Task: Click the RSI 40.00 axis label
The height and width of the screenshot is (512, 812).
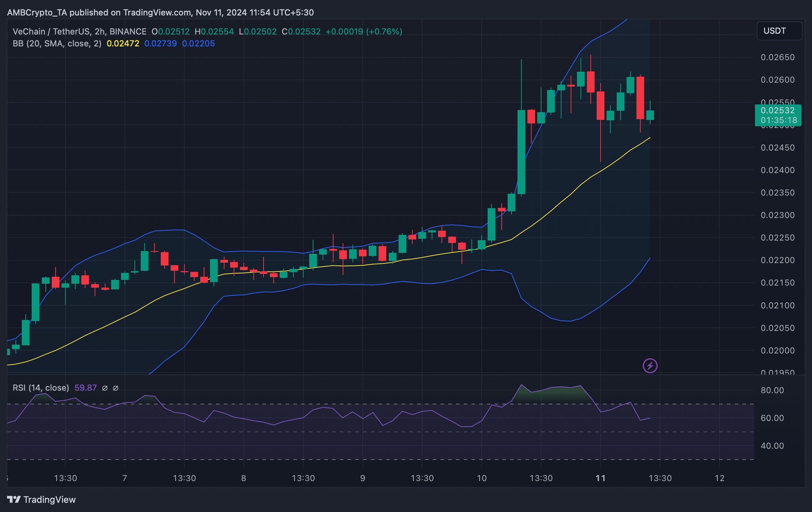Action: [772, 446]
